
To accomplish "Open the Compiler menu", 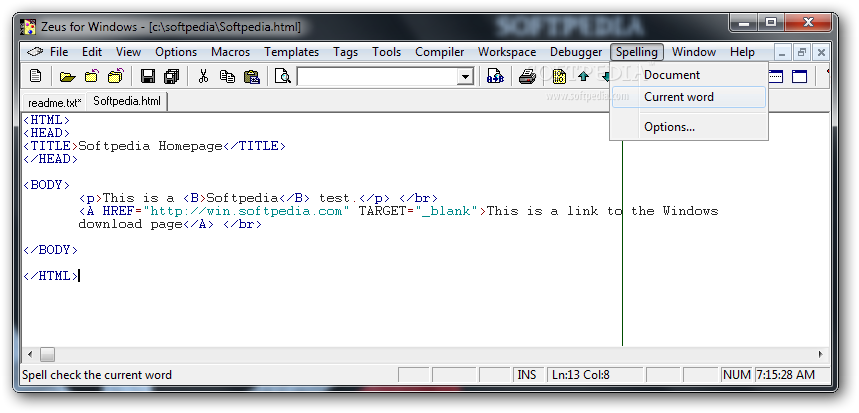I will coord(439,52).
